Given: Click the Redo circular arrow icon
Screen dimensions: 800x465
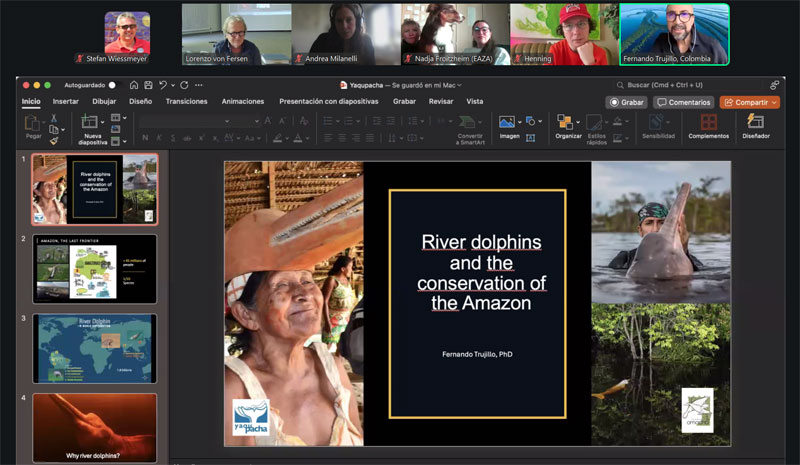Looking at the screenshot, I should (x=184, y=85).
